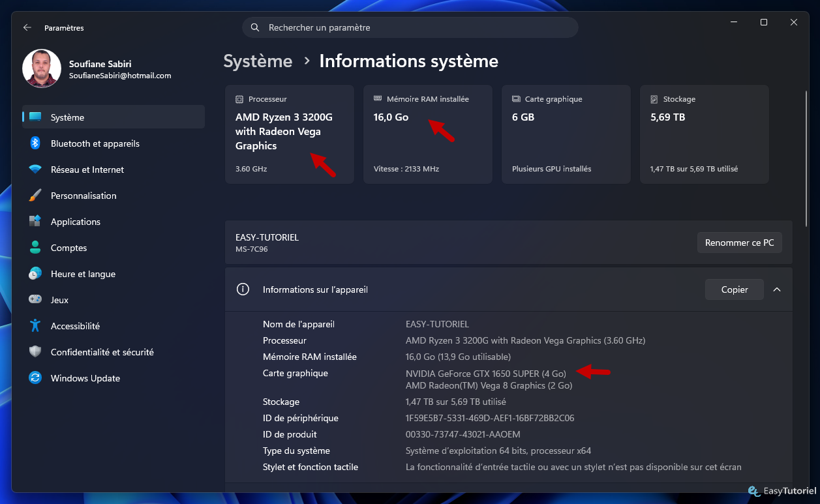Click the Système breadcrumb link
Viewport: 820px width, 504px height.
258,61
